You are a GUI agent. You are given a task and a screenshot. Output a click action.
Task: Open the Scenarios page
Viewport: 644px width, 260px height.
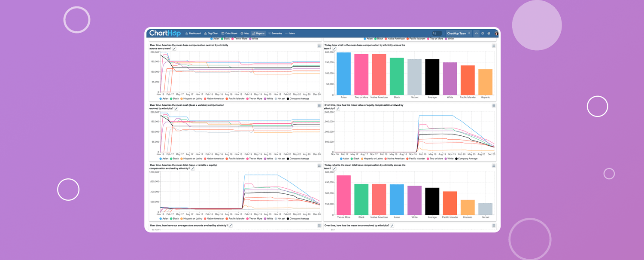[x=275, y=34]
